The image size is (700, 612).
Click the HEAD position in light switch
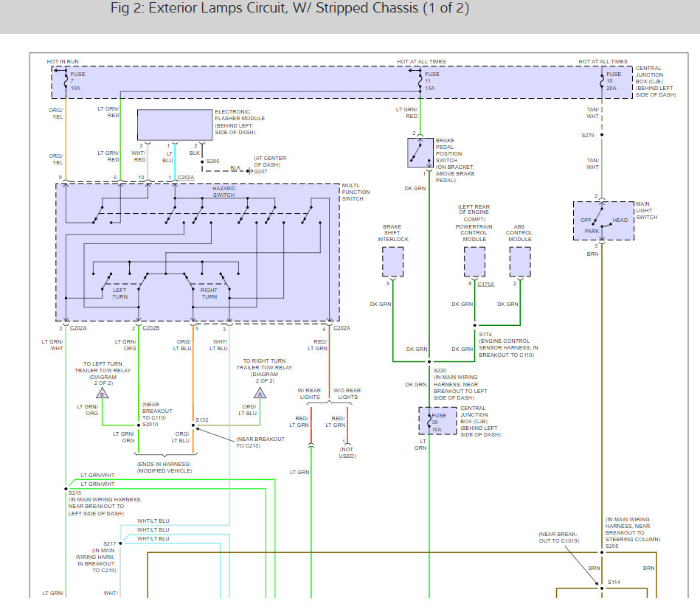620,220
